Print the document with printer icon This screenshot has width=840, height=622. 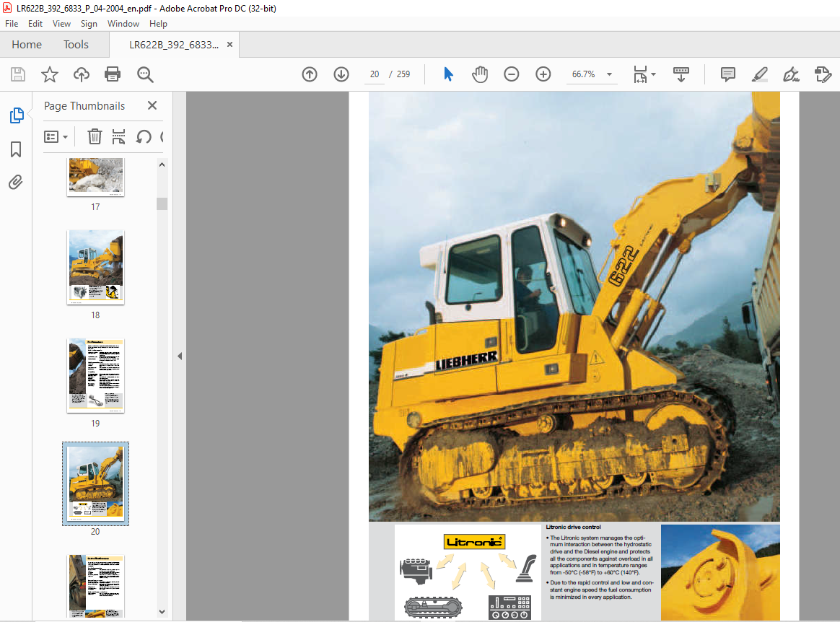click(113, 74)
